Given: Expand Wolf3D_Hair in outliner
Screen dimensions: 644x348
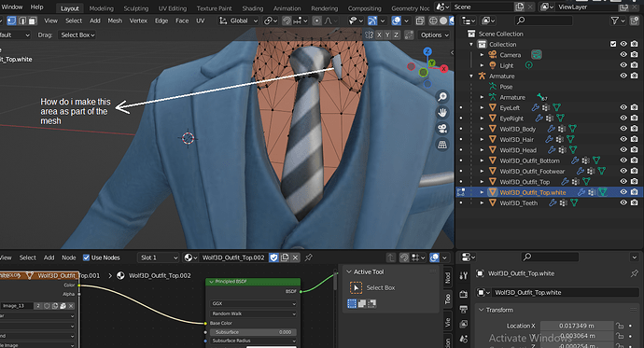Looking at the screenshot, I should tap(482, 140).
